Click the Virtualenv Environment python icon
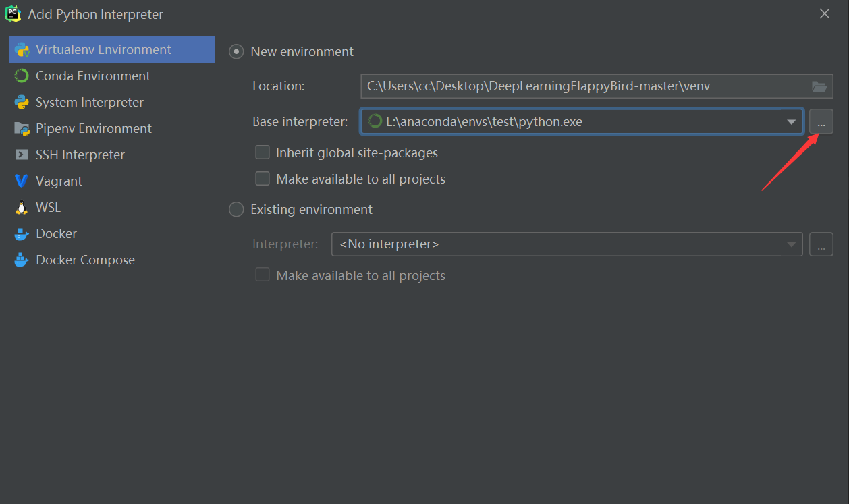This screenshot has width=849, height=504. [22, 50]
